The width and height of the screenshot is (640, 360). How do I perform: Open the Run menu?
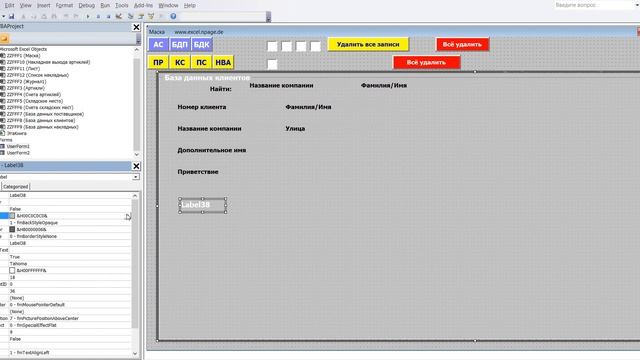tap(105, 5)
